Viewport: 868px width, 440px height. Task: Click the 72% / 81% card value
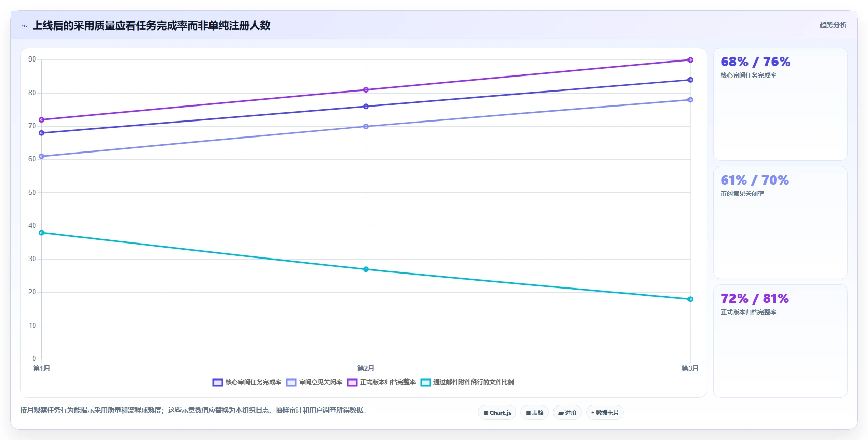click(x=755, y=299)
